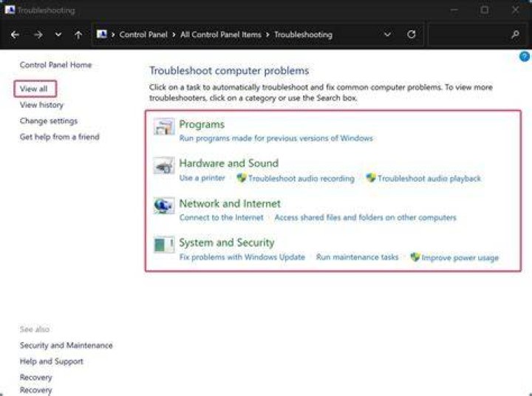Open Troubleshoot audio playback

(429, 178)
